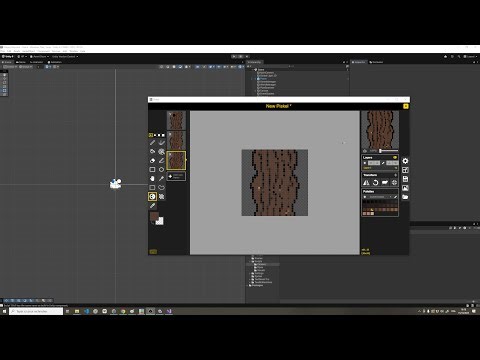
Task: Pick the lightest tan swatch in palette
Action: [372, 213]
